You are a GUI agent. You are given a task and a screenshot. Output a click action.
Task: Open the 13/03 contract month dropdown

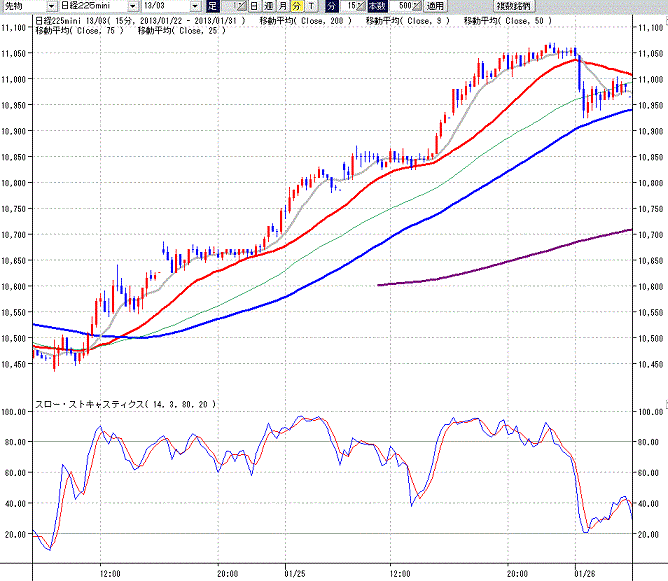coord(196,6)
